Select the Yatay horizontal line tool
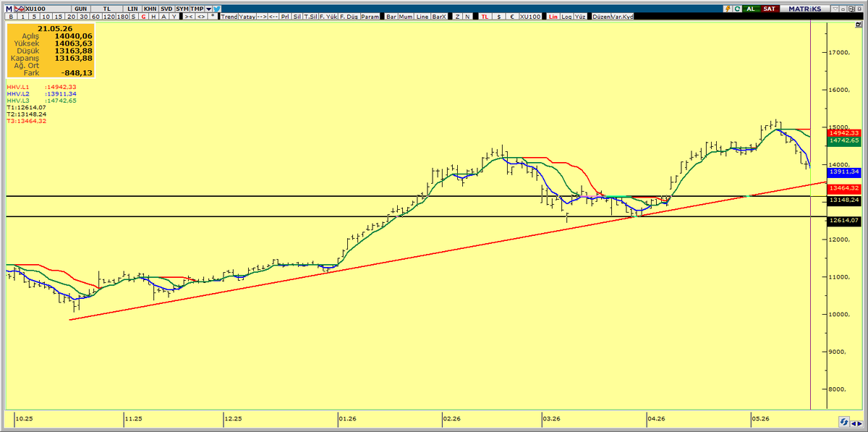Screen dimensions: 868x432 tap(247, 17)
